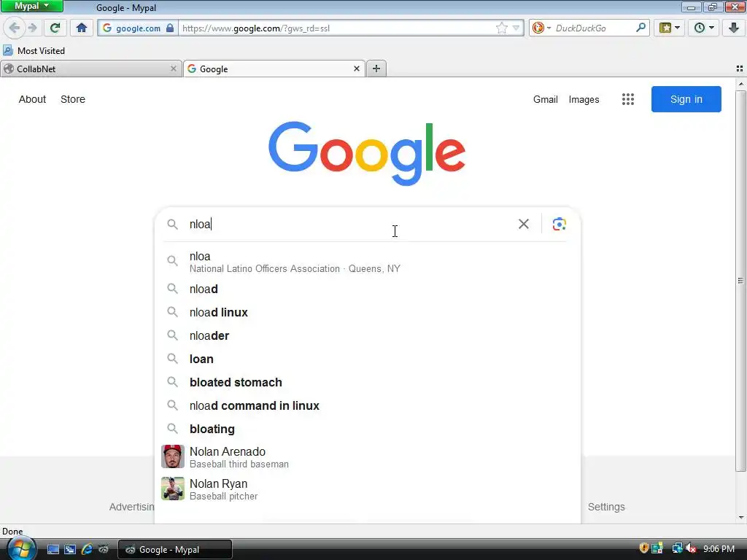
Task: Choose the nload linux suggestion
Action: pos(367,312)
